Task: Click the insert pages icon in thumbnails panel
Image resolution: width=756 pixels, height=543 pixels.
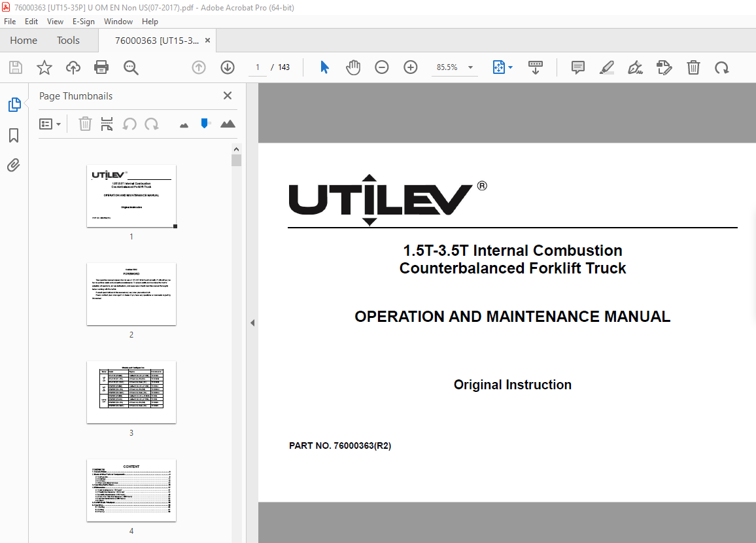Action: pyautogui.click(x=107, y=124)
